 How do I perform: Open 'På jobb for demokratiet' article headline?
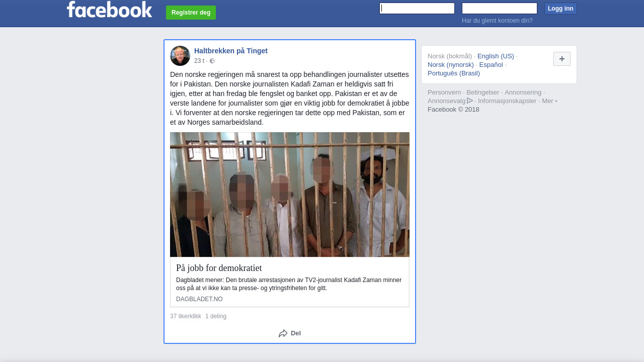click(219, 268)
